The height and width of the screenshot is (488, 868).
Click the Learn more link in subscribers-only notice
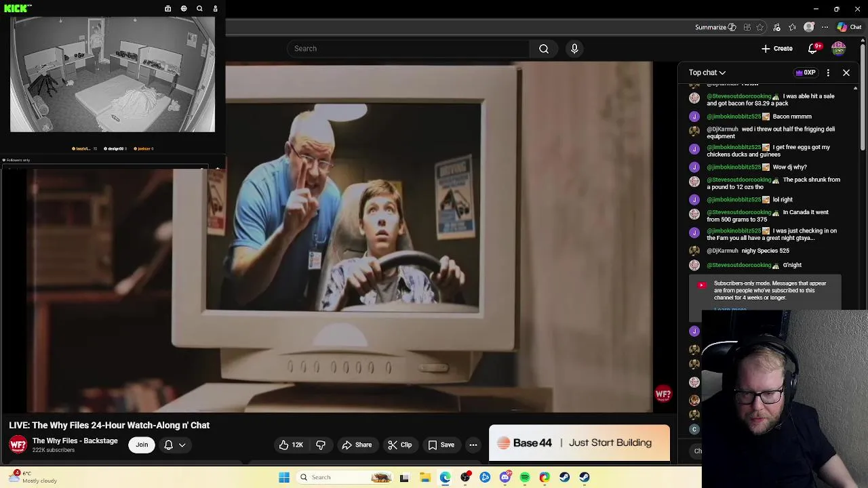pyautogui.click(x=730, y=309)
